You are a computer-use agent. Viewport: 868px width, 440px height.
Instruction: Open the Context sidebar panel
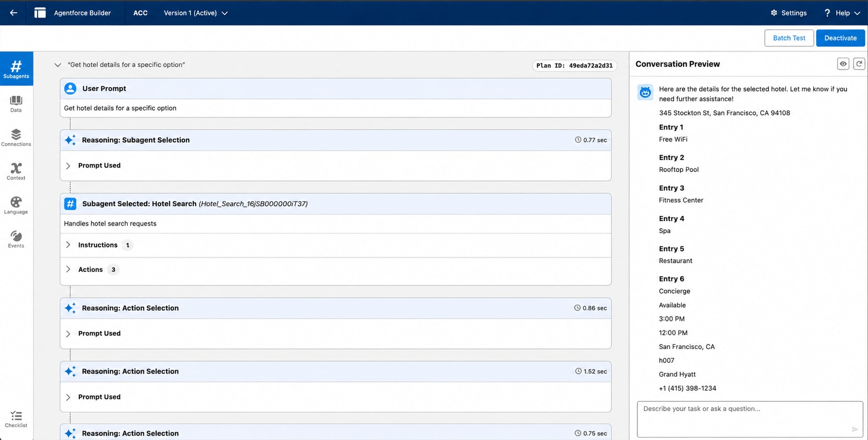point(16,171)
